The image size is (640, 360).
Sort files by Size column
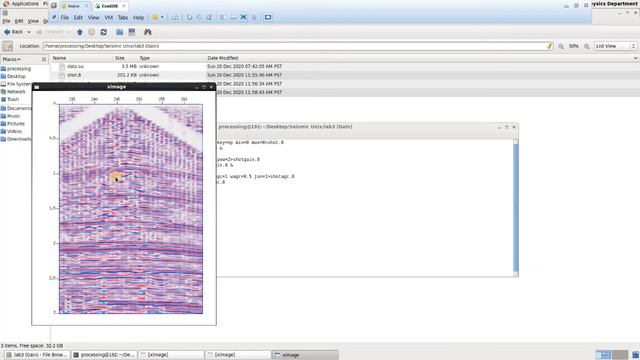(120, 58)
